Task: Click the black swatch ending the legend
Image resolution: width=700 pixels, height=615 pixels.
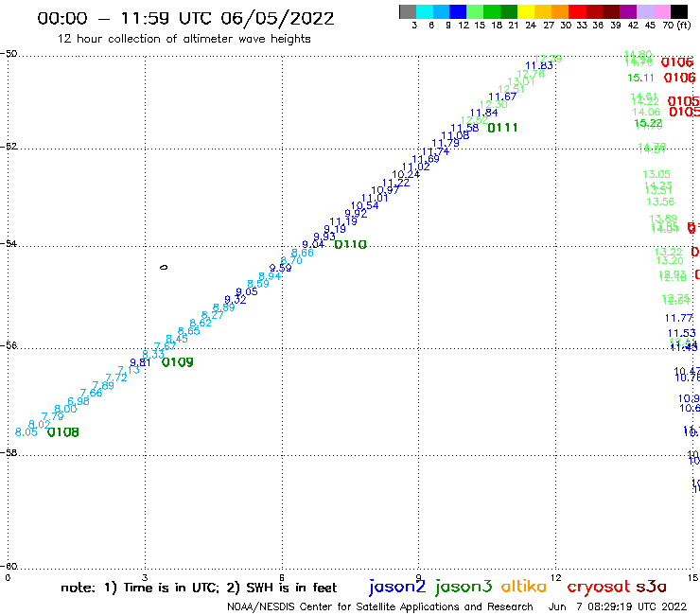Action: click(x=679, y=11)
